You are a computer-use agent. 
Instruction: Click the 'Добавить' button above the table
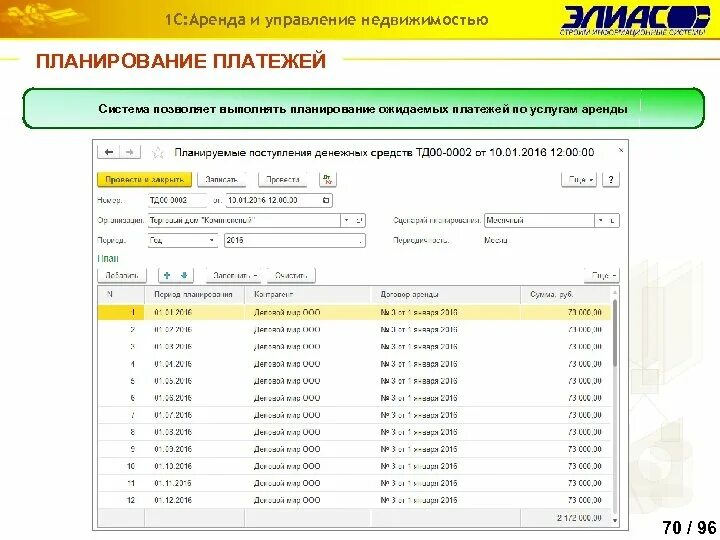[122, 276]
